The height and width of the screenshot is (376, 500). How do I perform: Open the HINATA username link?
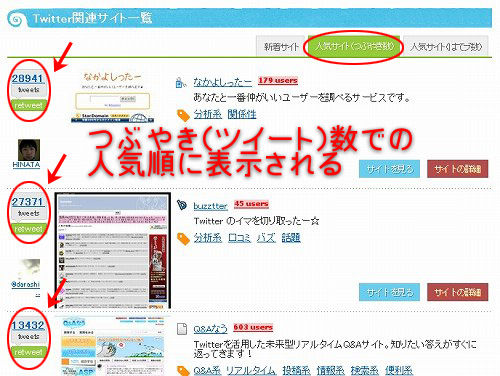pyautogui.click(x=26, y=165)
